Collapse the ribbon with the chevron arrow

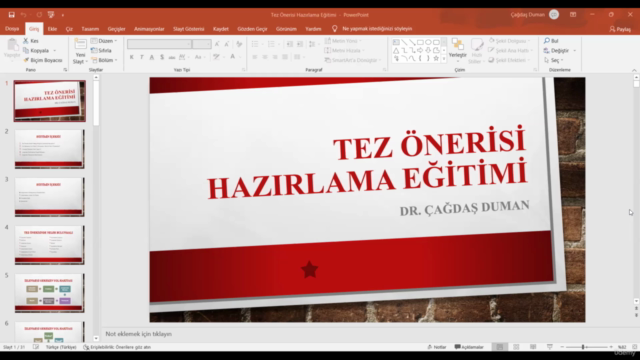[634, 70]
